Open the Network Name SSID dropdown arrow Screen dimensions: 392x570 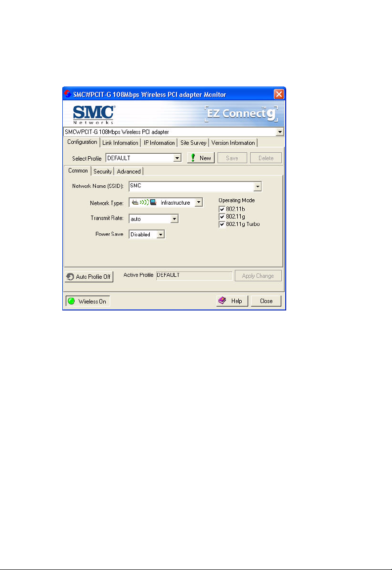(x=258, y=186)
